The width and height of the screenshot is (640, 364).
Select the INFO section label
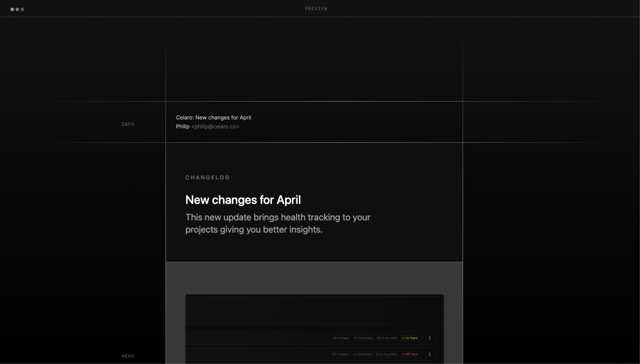128,124
